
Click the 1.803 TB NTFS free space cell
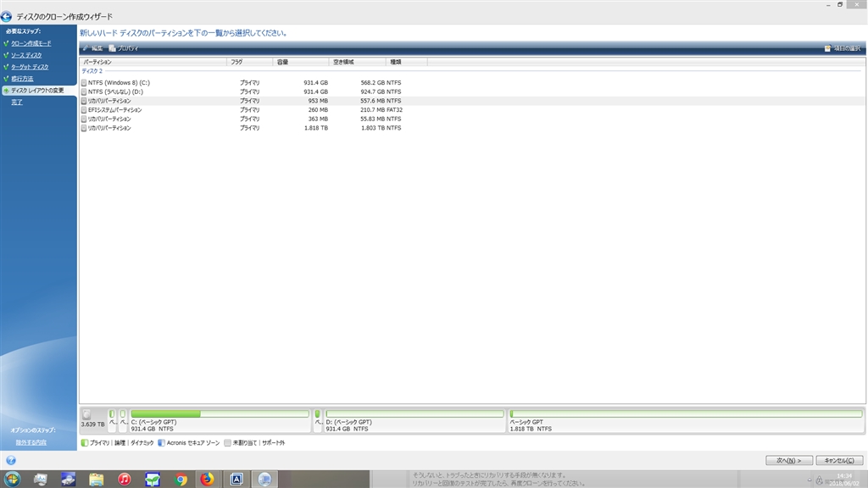pyautogui.click(x=381, y=128)
